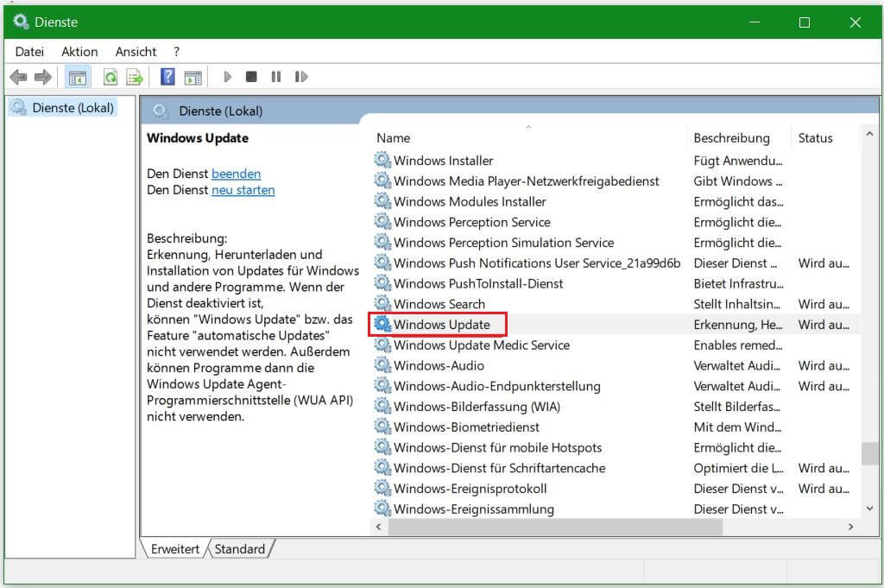Click the beenden link to stop service
This screenshot has height=588, width=884.
(237, 174)
